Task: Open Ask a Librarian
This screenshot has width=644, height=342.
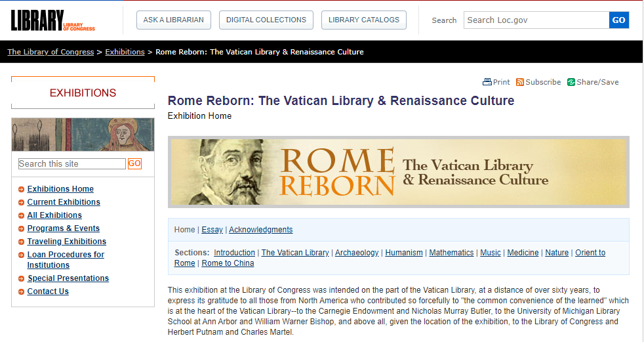Action: click(x=173, y=20)
